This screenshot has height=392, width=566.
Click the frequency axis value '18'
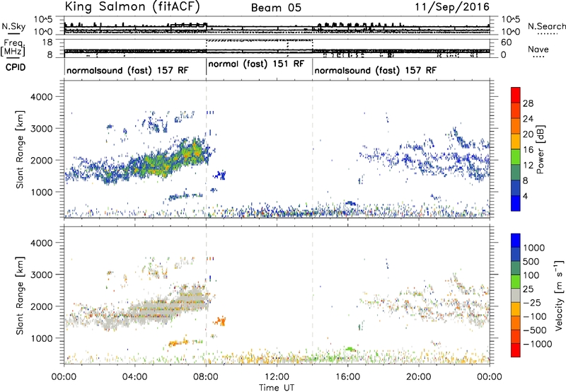pyautogui.click(x=47, y=42)
